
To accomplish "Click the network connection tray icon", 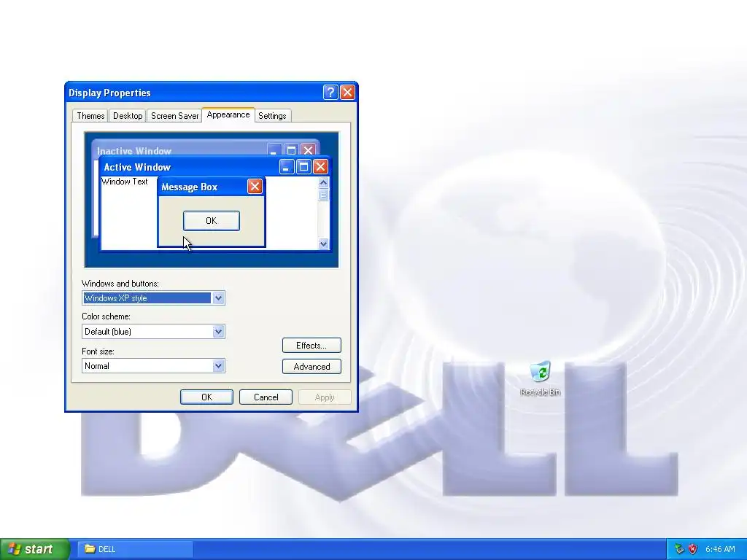I will (x=679, y=549).
